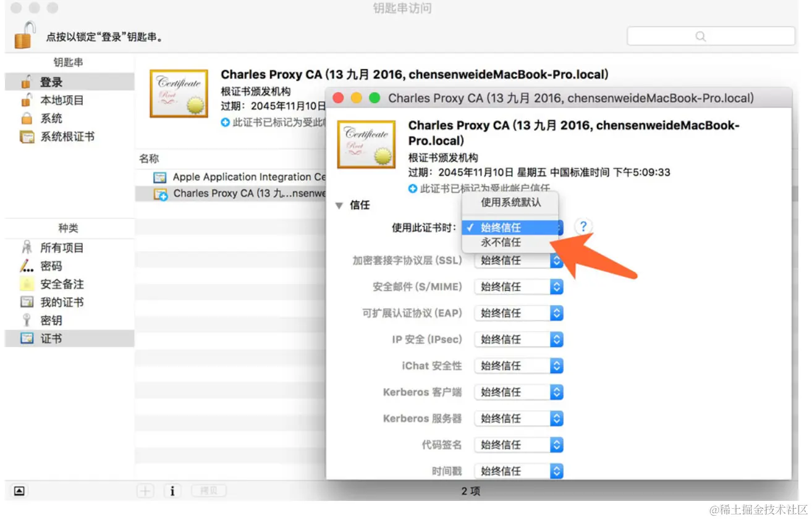812x520 pixels.
Task: Select the 登录 keychain in sidebar
Action: (x=69, y=82)
